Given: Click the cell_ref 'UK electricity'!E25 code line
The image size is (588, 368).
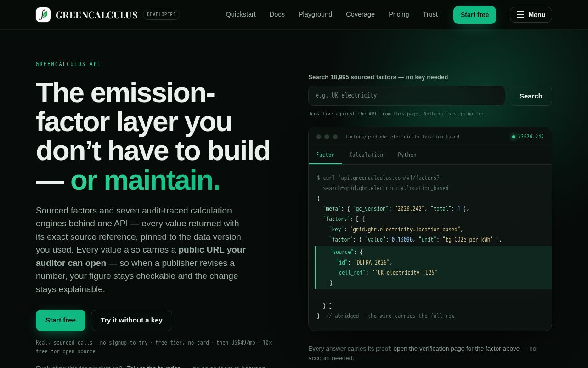Looking at the screenshot, I should click(x=386, y=272).
